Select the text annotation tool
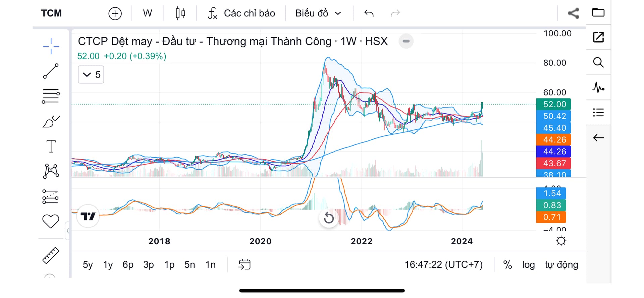Viewport: 644px width, 298px height. coord(51,146)
